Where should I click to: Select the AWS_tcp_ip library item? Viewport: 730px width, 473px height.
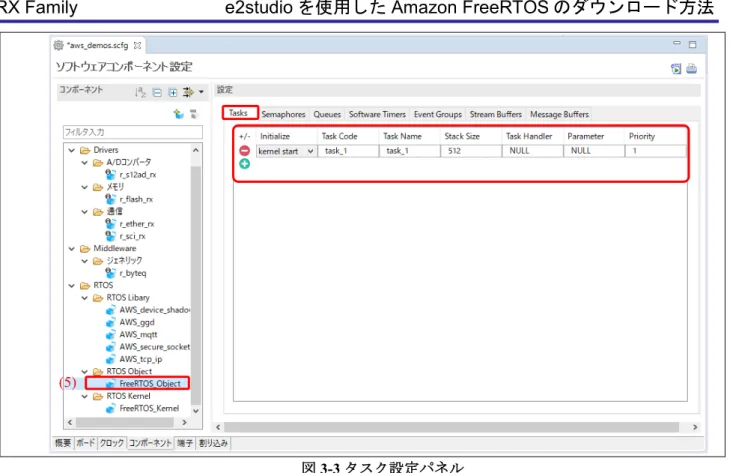tap(141, 359)
